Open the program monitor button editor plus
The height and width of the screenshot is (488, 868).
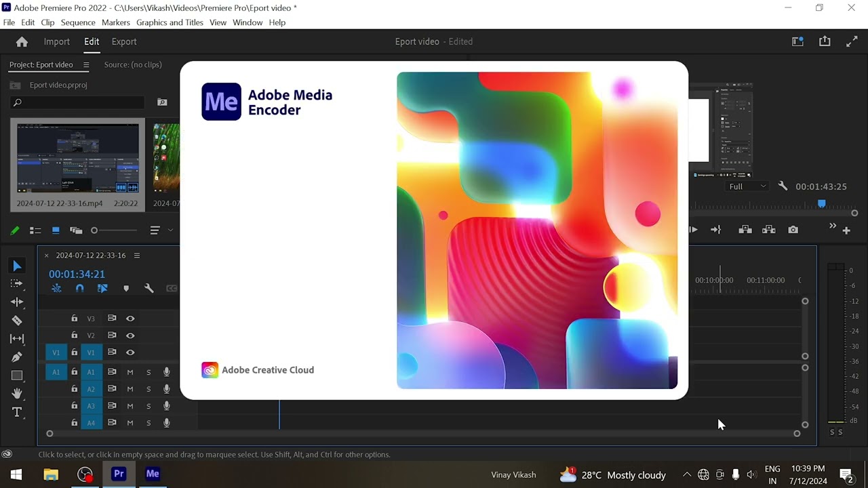click(x=846, y=230)
